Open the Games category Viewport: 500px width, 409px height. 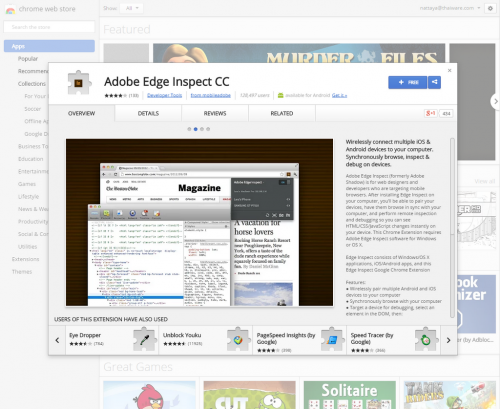point(27,184)
